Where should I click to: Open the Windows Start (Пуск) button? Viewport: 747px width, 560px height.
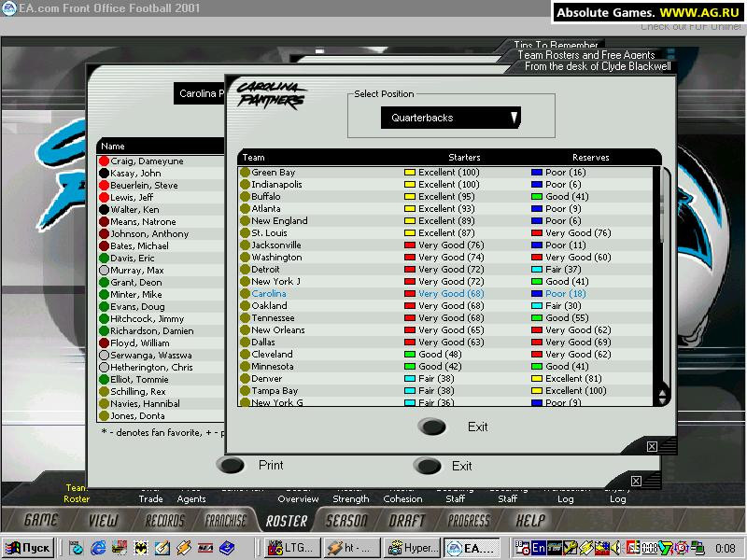tap(29, 548)
